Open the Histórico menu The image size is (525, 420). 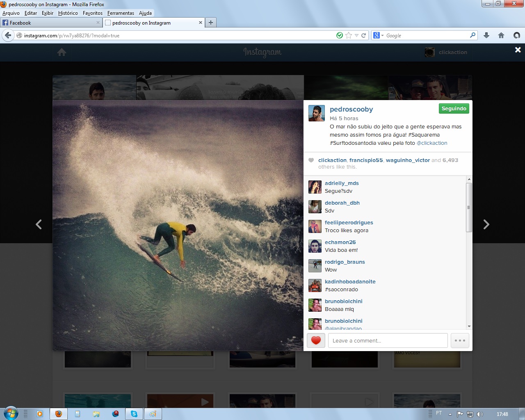[x=68, y=13]
